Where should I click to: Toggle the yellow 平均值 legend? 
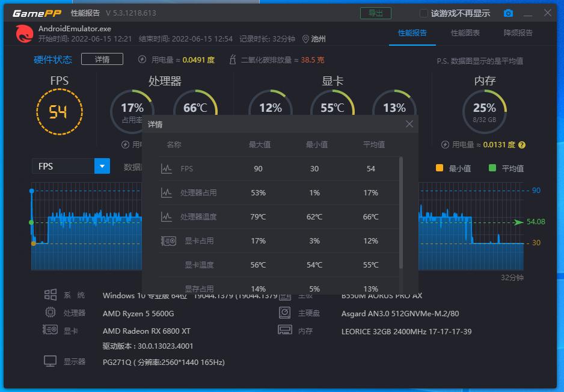click(x=491, y=168)
